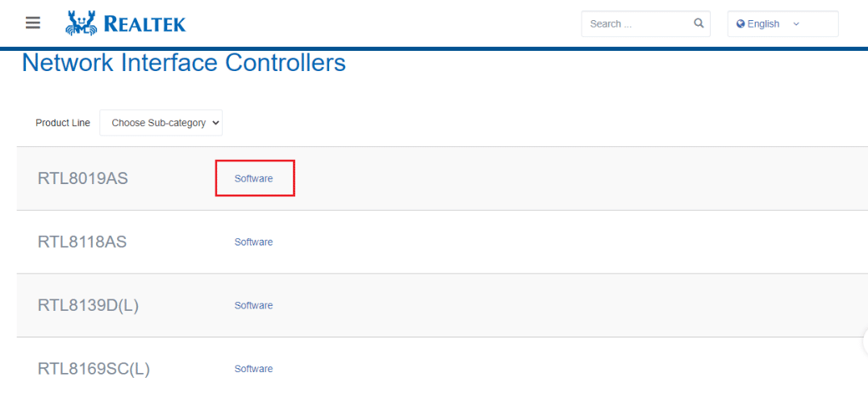
Task: Select the RTL8139D(L) product name
Action: tap(88, 305)
